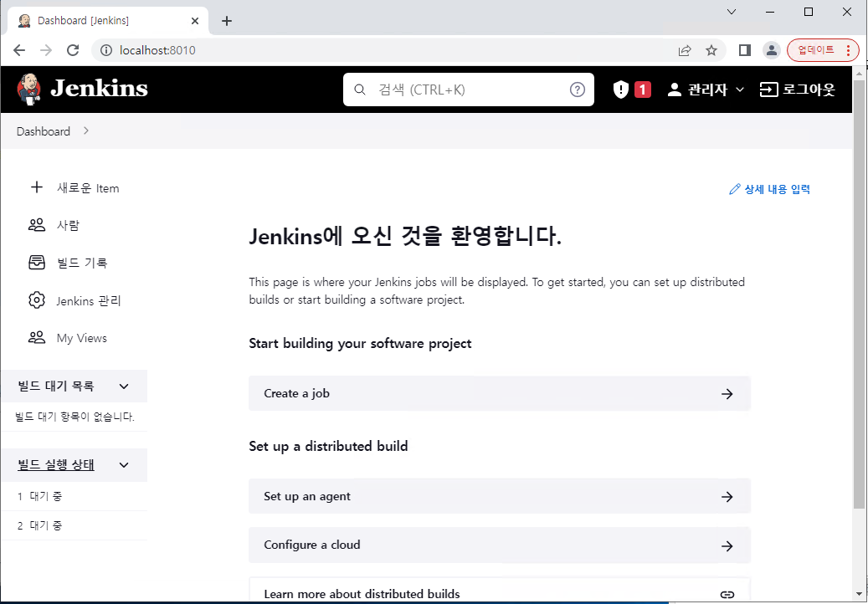Open the tab search chevron dropdown

point(732,12)
